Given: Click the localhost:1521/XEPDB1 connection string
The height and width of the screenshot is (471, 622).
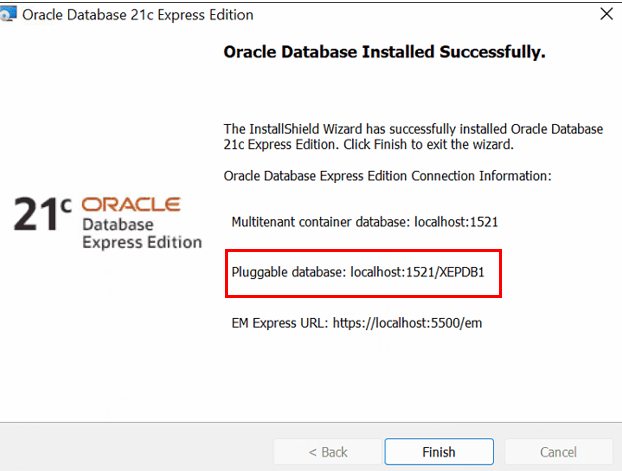Looking at the screenshot, I should 417,272.
